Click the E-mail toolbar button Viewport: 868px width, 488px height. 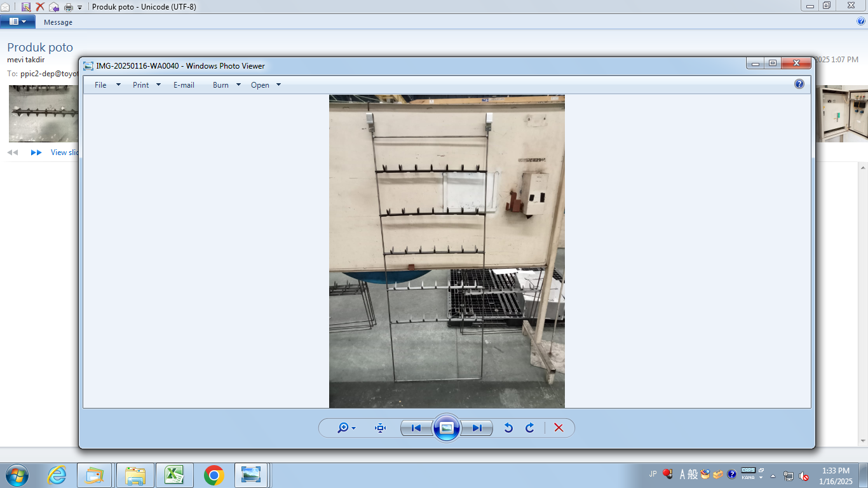184,85
